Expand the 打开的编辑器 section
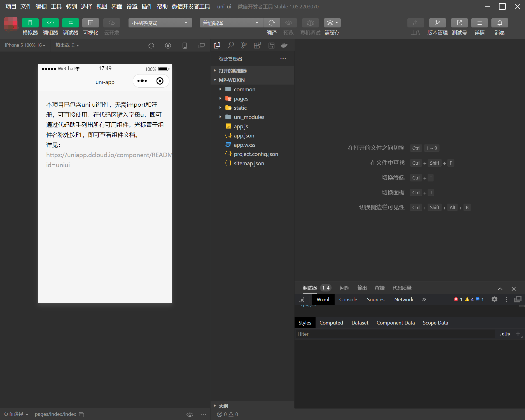 [x=252, y=71]
